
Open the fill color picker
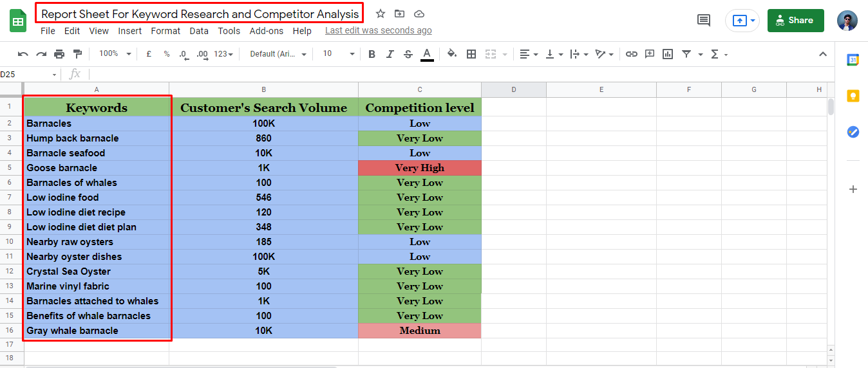(452, 54)
